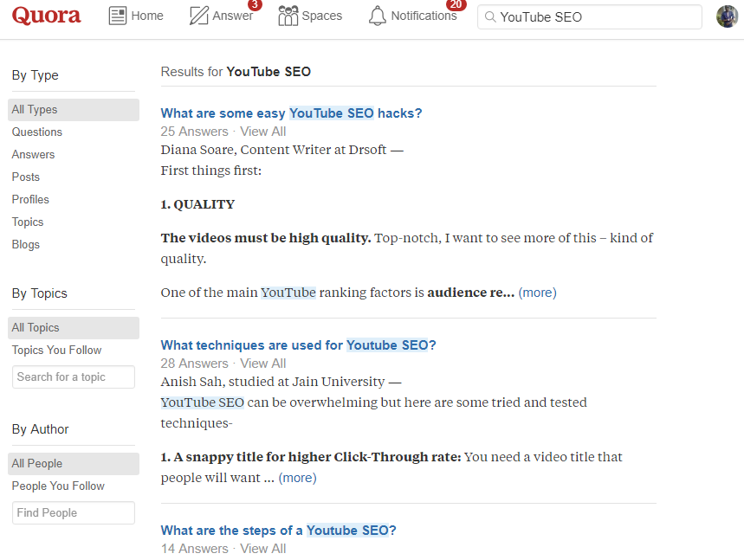Click the Answer badge showing 3

coord(255,4)
